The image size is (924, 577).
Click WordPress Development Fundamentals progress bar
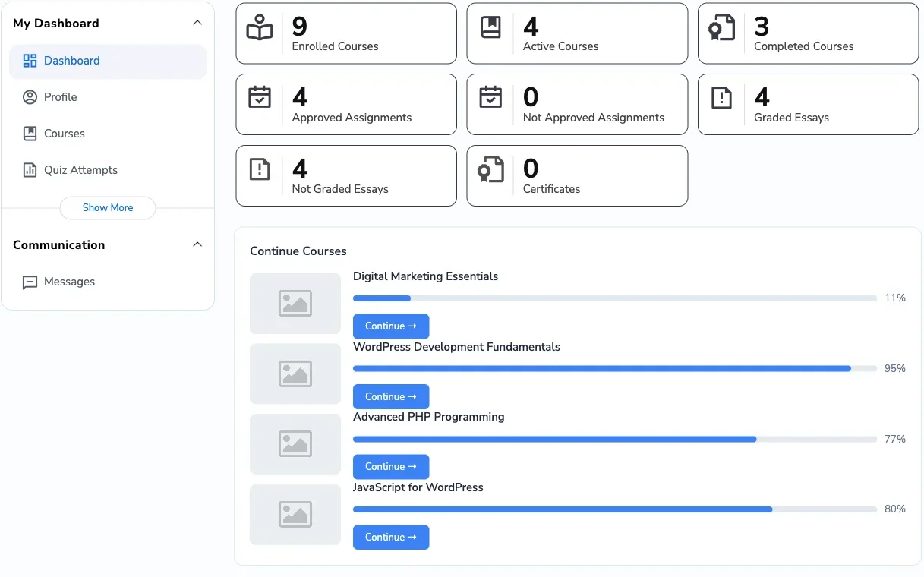tap(615, 368)
